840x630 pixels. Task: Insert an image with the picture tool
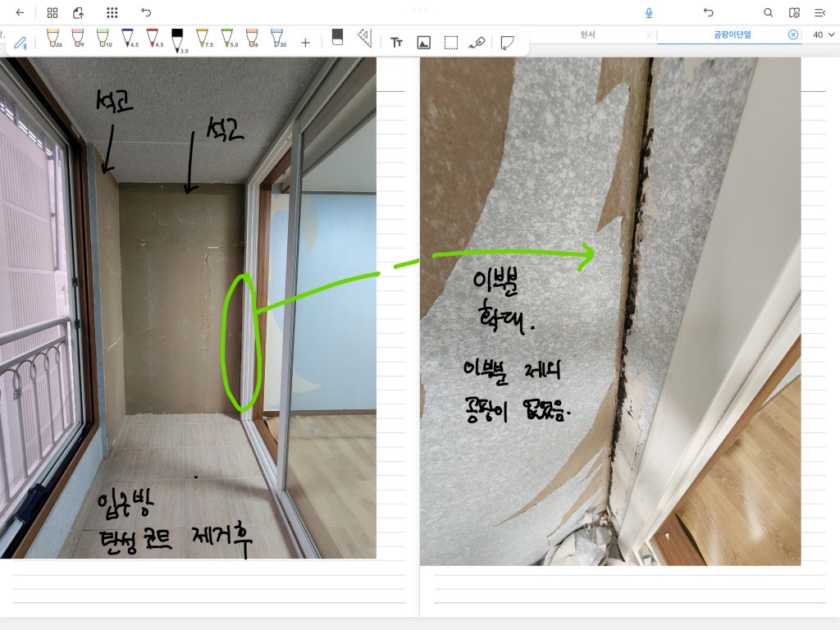pyautogui.click(x=423, y=42)
